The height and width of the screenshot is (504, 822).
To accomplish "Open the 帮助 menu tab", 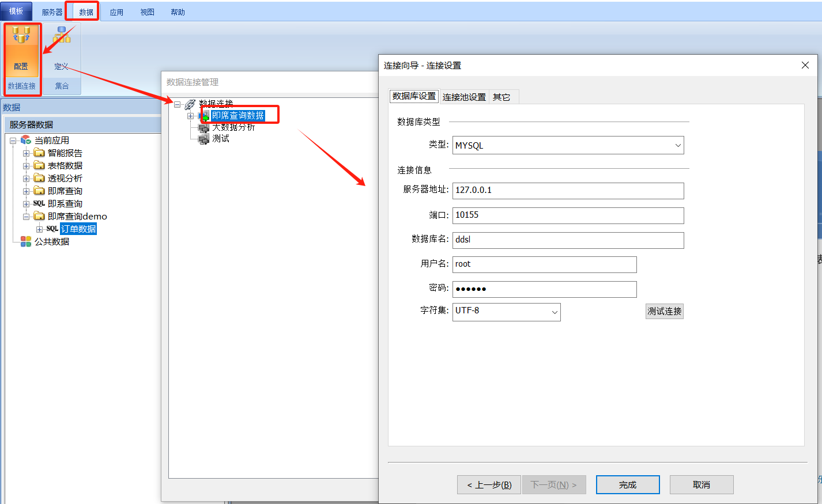I will point(178,12).
